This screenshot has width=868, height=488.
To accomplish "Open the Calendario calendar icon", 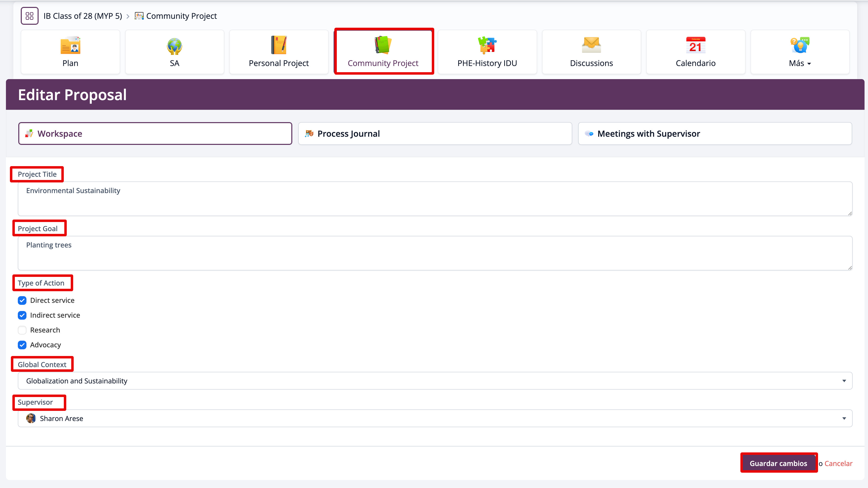I will point(695,45).
